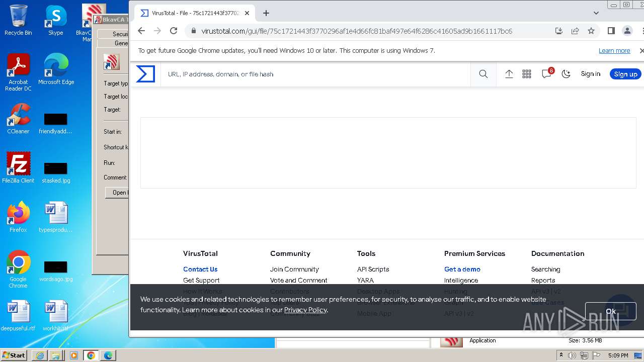Click the upload file icon
This screenshot has height=362, width=644.
click(x=509, y=74)
